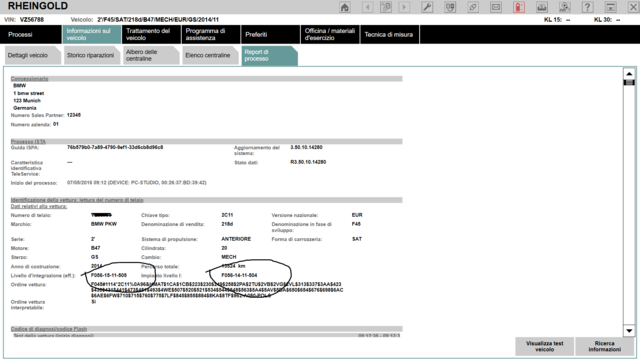Open the wrench settings icon

coord(427,7)
